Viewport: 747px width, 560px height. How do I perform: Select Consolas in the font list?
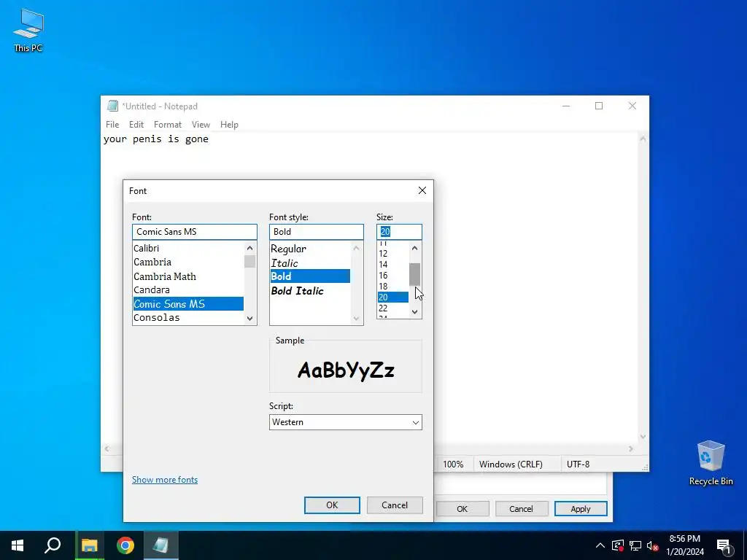coord(188,318)
